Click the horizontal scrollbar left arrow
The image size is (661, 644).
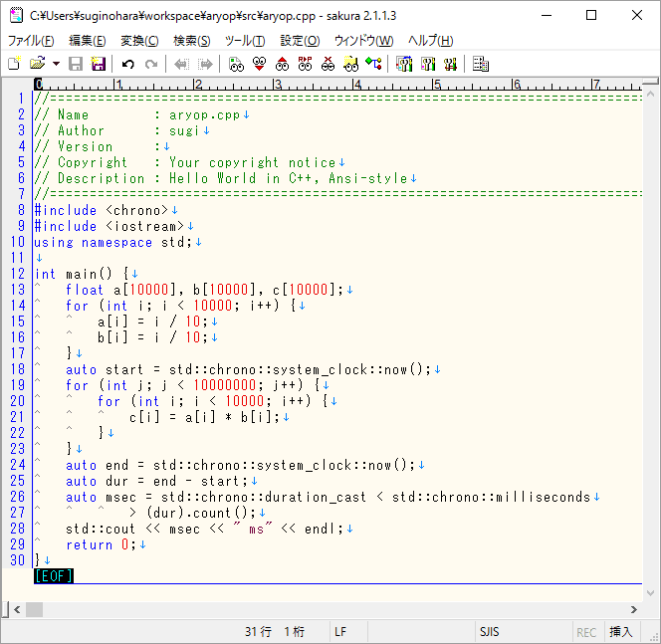pos(17,609)
